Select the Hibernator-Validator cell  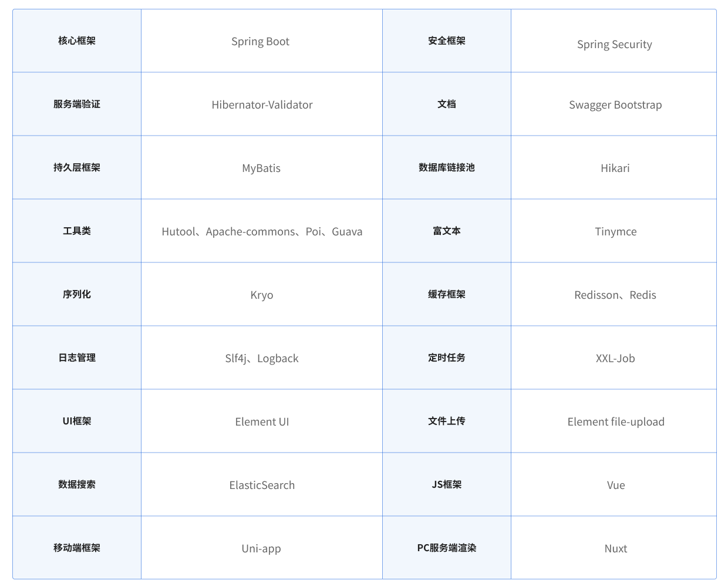coord(262,104)
